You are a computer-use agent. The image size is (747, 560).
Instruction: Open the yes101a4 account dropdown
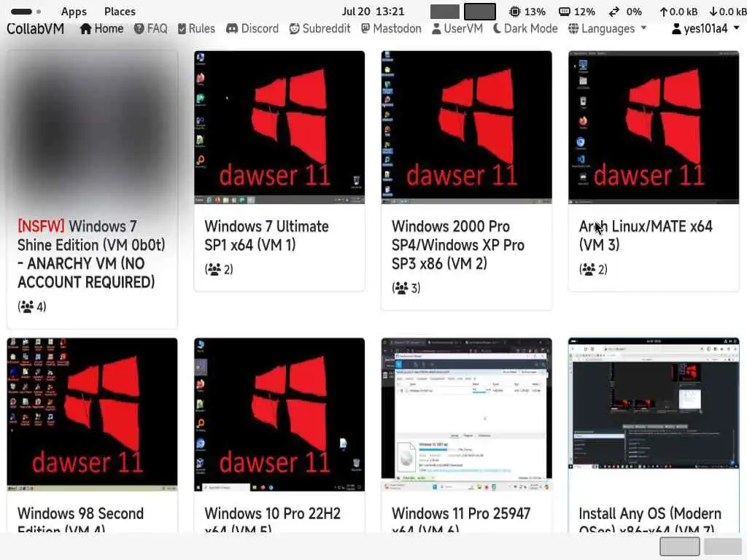pos(705,28)
